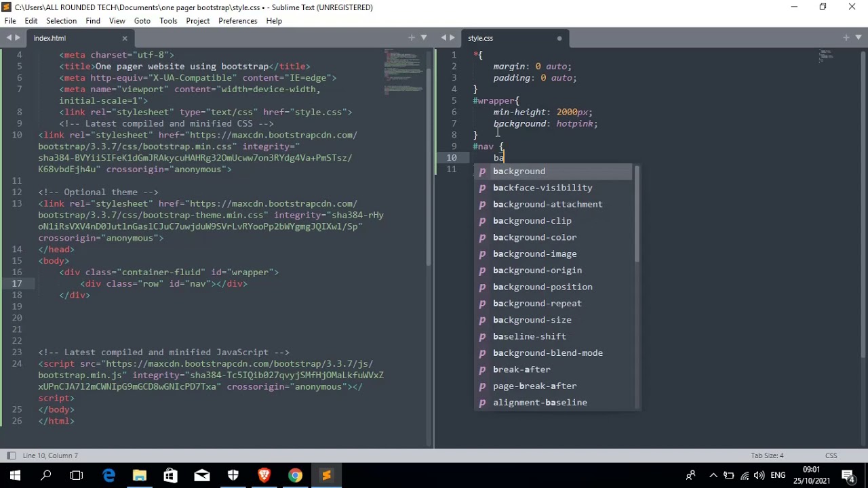Switch to Google Chrome on taskbar
Viewport: 868px width, 488px height.
[x=295, y=476]
